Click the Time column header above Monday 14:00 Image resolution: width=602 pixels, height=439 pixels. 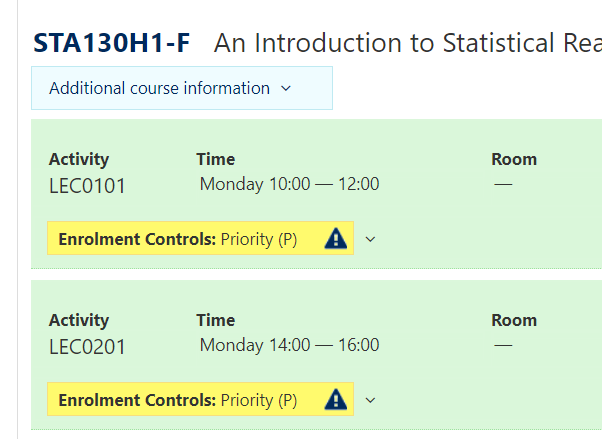coord(216,320)
